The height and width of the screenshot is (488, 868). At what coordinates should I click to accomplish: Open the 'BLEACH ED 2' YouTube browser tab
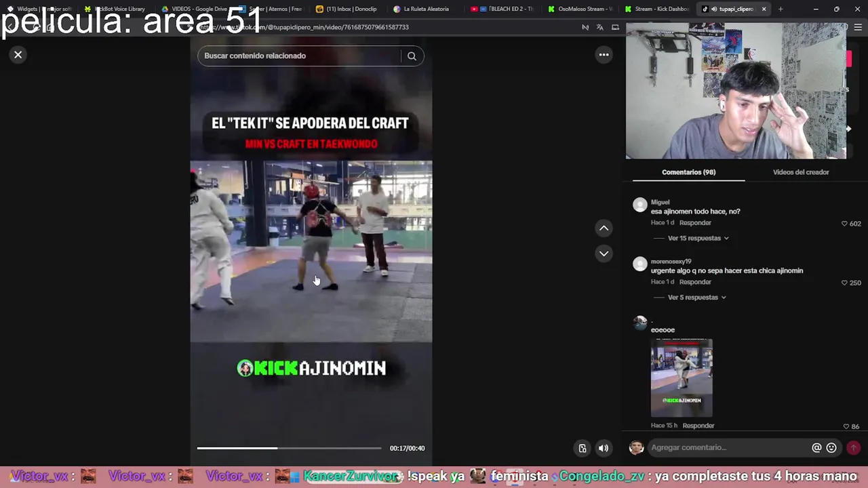coord(505,9)
